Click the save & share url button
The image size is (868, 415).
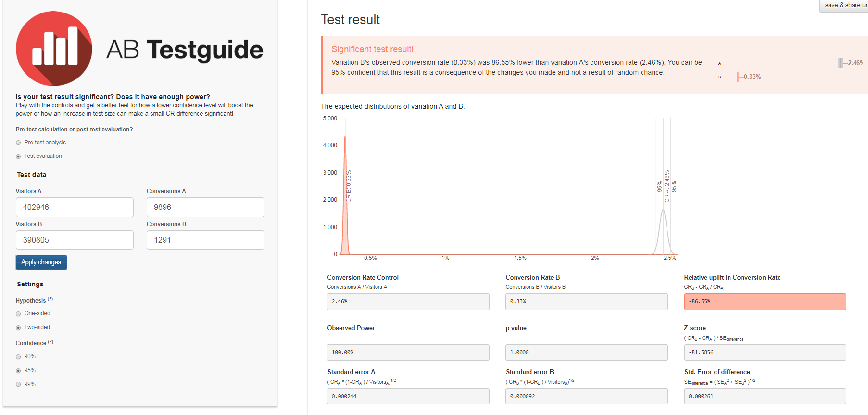click(845, 5)
